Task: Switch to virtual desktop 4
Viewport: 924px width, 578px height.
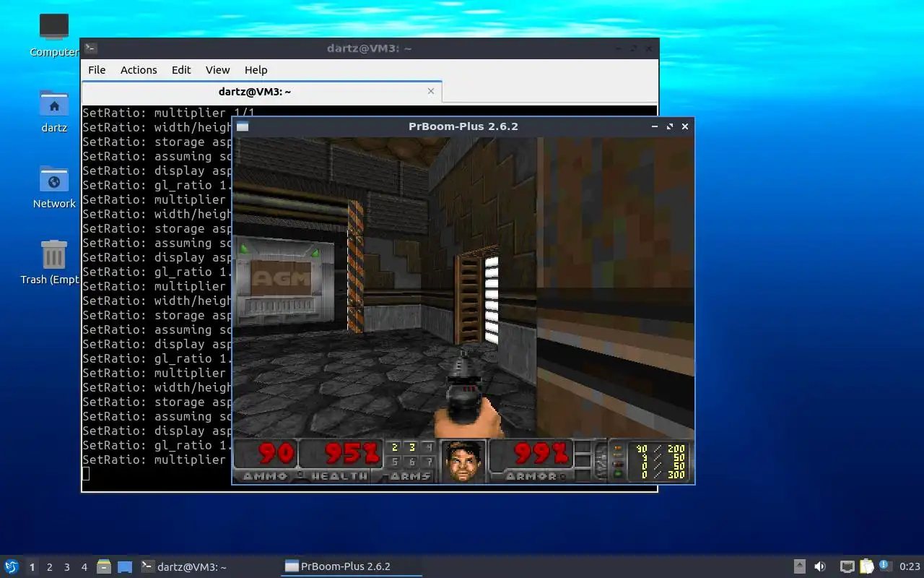Action: [x=84, y=567]
